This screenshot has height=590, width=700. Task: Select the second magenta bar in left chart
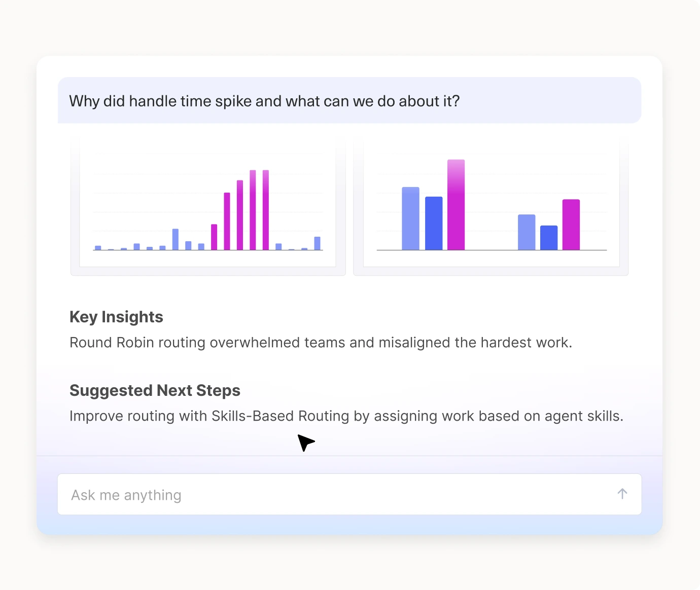pos(227,221)
